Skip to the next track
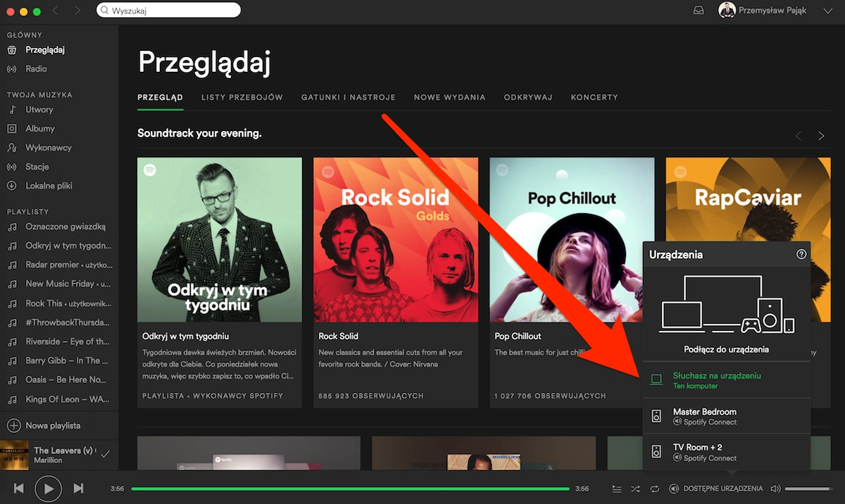845x504 pixels. (x=78, y=488)
